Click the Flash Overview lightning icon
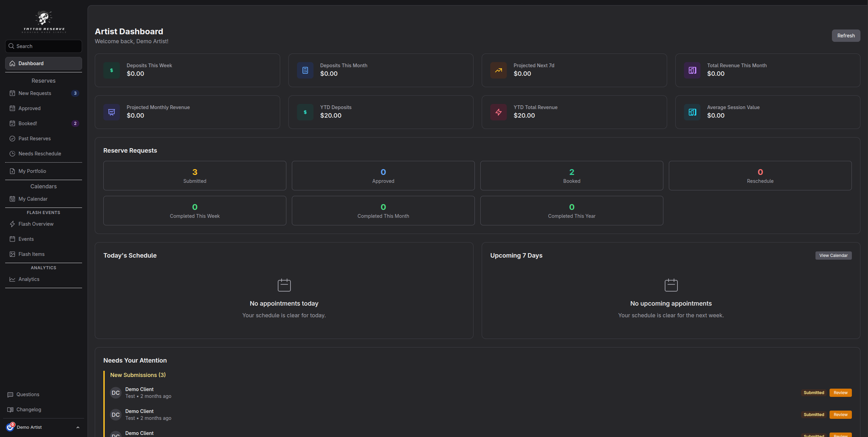The height and width of the screenshot is (437, 868). [x=12, y=224]
